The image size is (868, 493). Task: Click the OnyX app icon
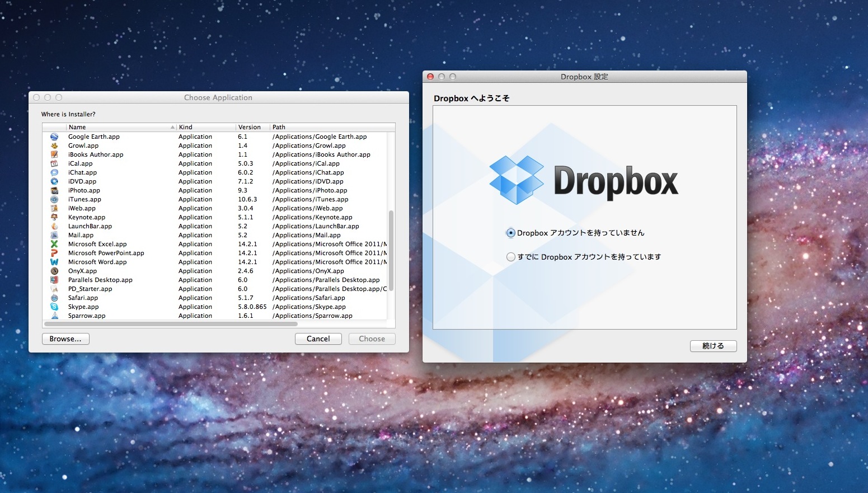pos(54,271)
